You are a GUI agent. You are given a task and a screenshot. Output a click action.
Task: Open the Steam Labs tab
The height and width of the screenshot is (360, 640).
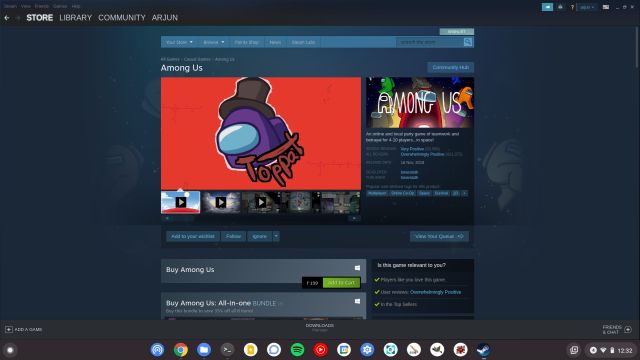coord(303,42)
